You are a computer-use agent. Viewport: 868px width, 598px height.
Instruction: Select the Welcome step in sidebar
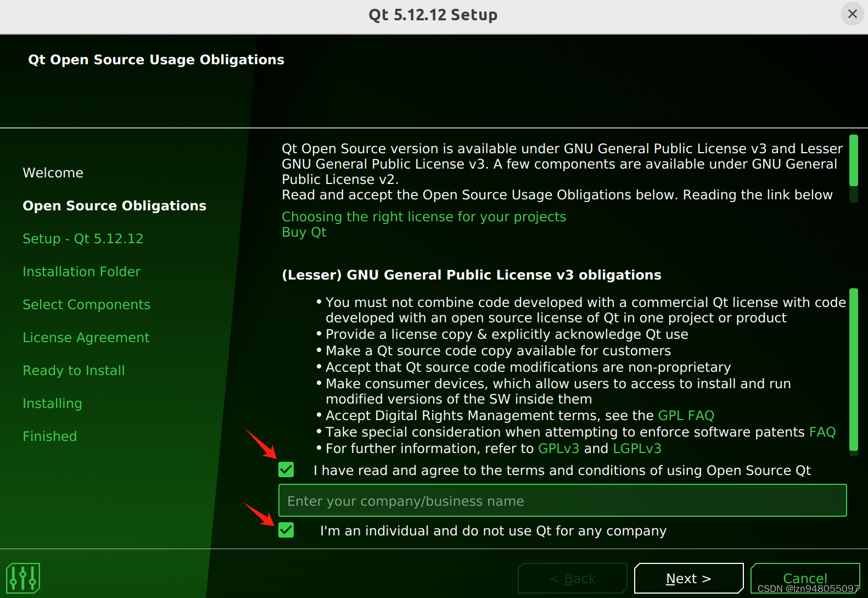point(53,173)
